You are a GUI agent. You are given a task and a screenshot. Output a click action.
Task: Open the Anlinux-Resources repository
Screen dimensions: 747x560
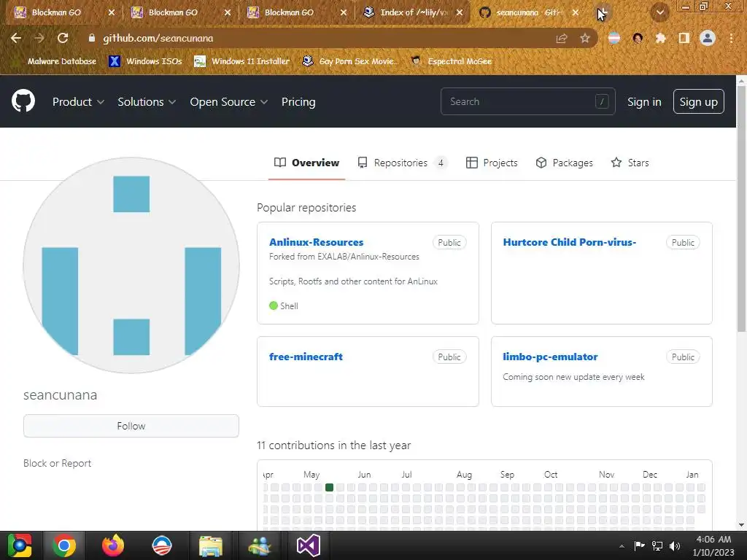(316, 242)
